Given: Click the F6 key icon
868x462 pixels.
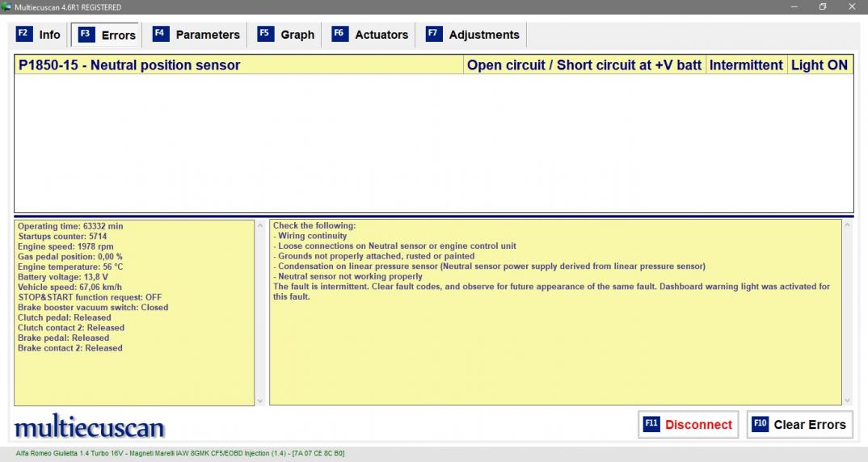Looking at the screenshot, I should tap(340, 34).
